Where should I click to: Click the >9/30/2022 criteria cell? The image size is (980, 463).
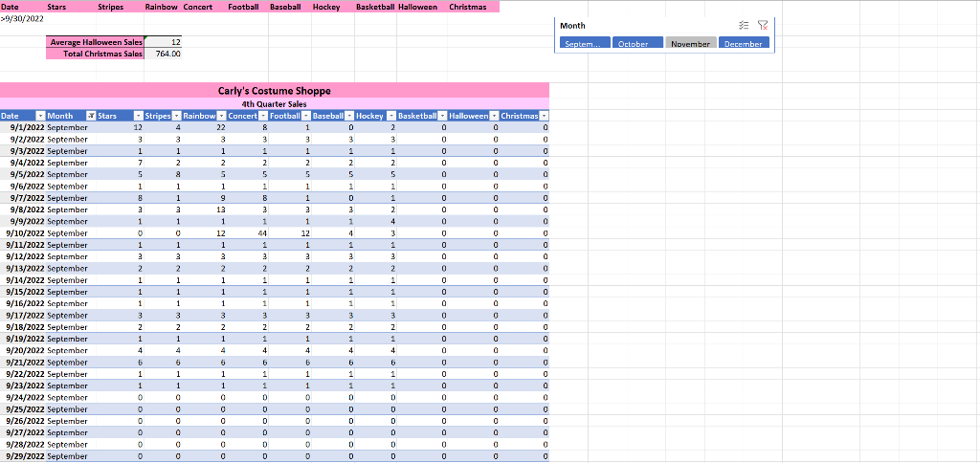(23, 19)
